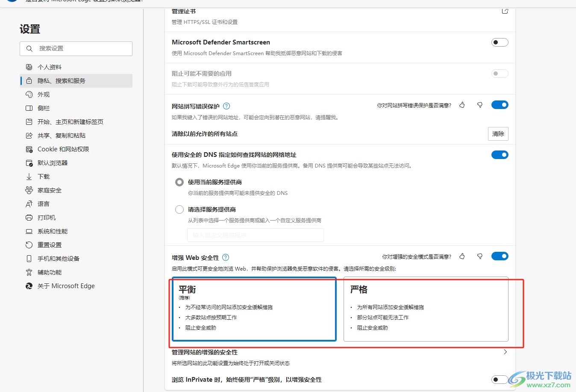
Task: Click the printer icon beside 打印机
Action: pyautogui.click(x=29, y=218)
